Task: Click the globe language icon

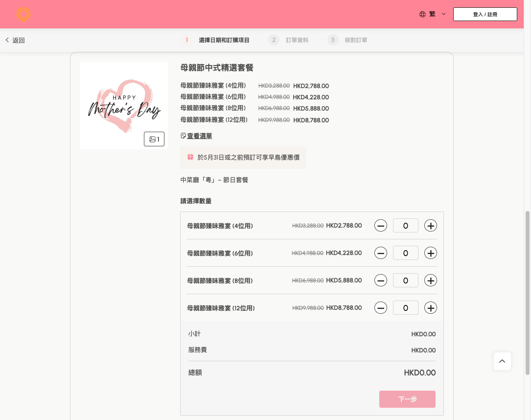Action: pyautogui.click(x=422, y=14)
